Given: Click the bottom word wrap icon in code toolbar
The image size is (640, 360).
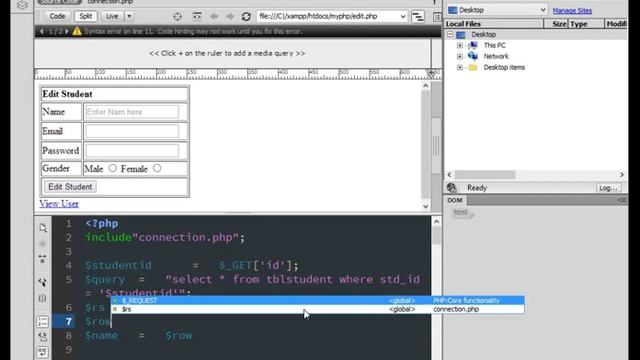Looking at the screenshot, I should coord(42,352).
